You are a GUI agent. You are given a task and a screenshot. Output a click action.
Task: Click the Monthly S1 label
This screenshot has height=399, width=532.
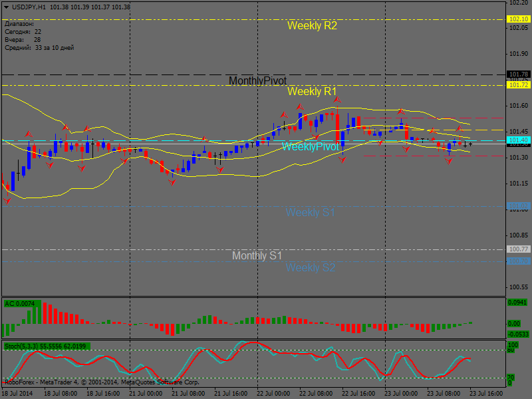(257, 255)
